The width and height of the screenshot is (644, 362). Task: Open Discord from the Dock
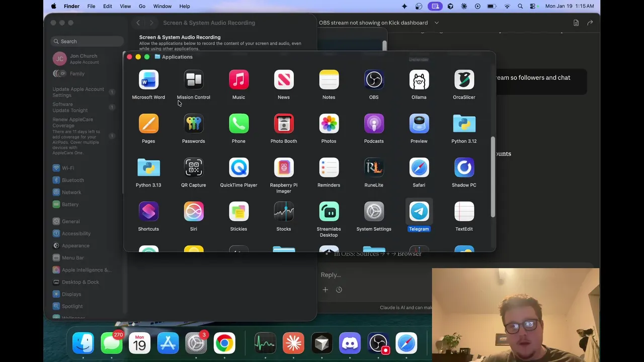(x=350, y=343)
